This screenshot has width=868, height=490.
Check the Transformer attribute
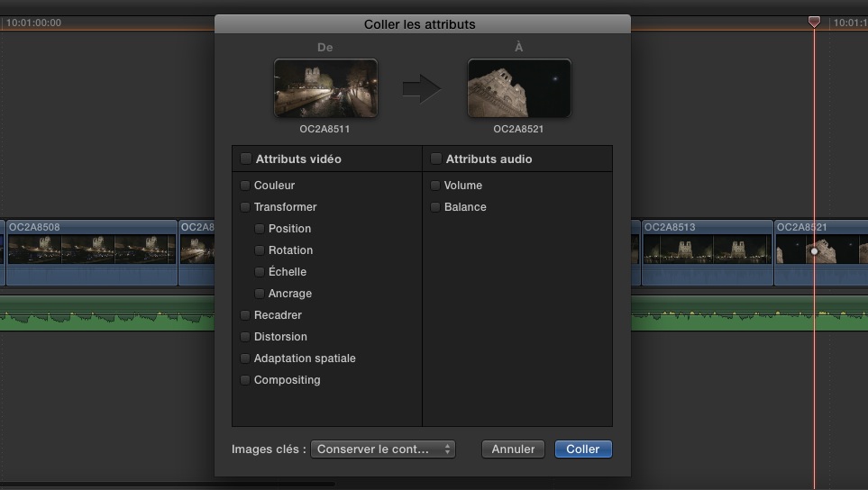click(x=244, y=207)
